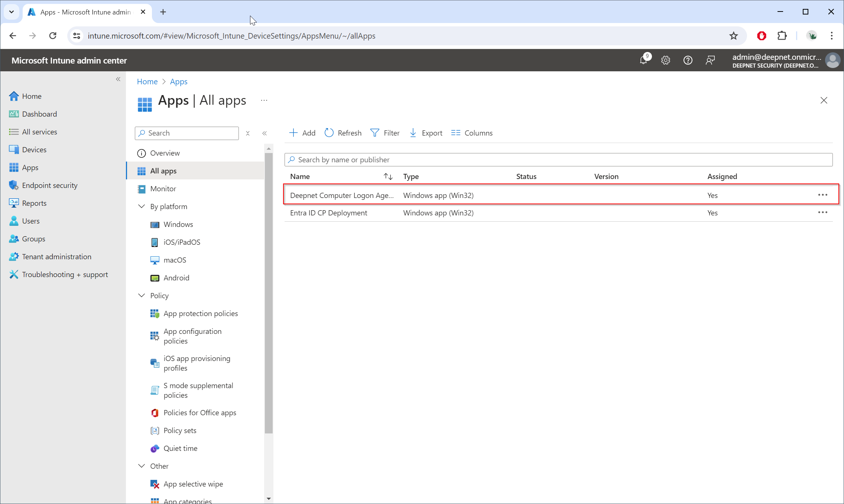Click the help question mark icon
This screenshot has height=504, width=844.
688,60
